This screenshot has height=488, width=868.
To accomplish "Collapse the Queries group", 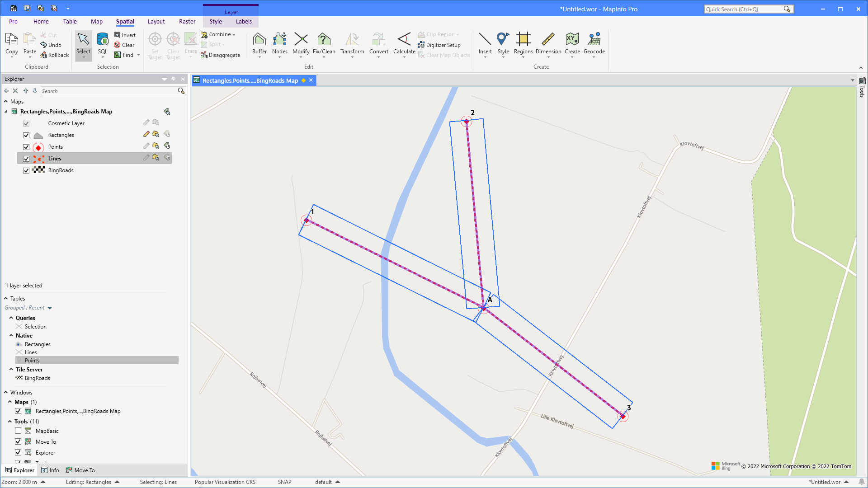I will point(11,318).
